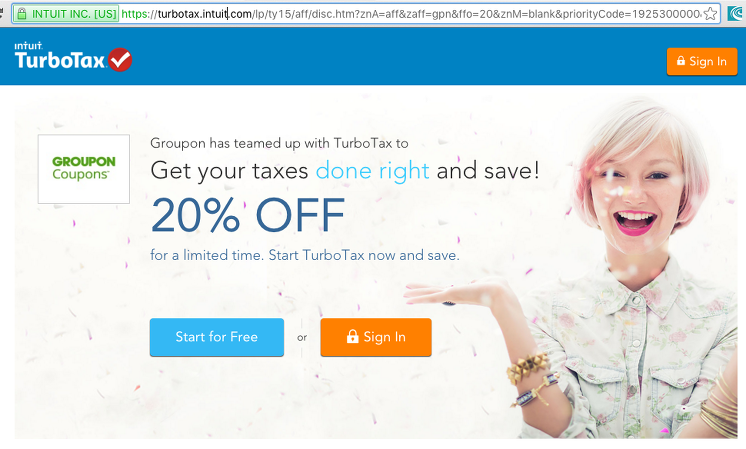Click the green SSL padlock icon
Viewport: 746px width, 449px height.
[21, 14]
